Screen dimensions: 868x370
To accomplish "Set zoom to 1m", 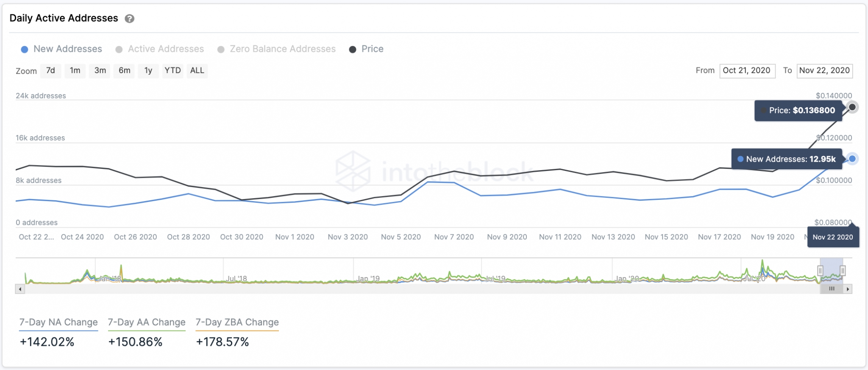I will click(75, 70).
